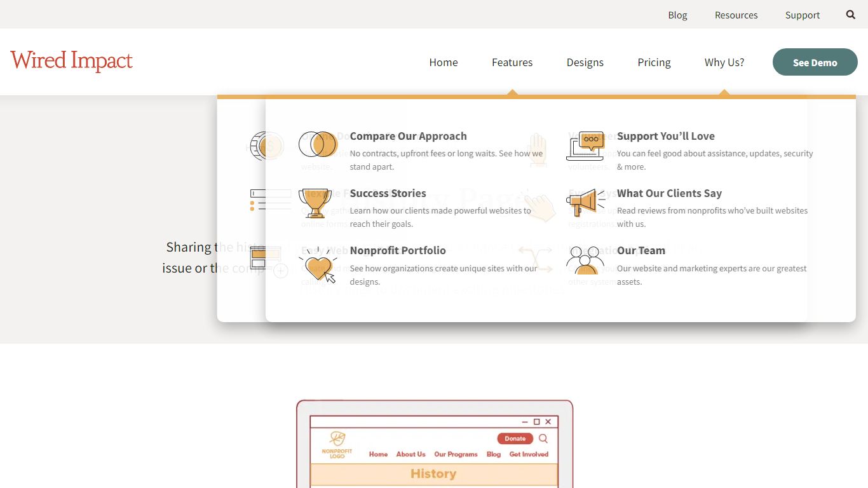Screen dimensions: 868x488
Task: Click the search magnifier icon
Action: pos(851,15)
